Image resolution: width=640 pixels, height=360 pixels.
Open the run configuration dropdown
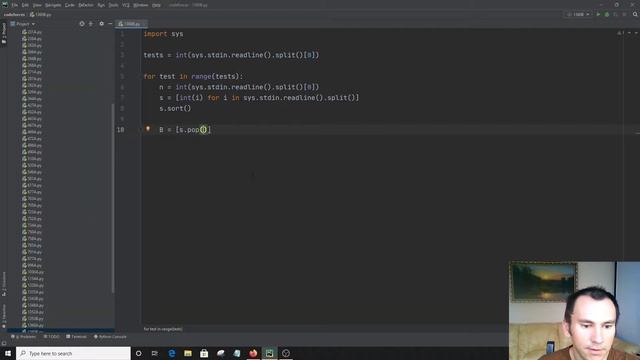pos(578,15)
